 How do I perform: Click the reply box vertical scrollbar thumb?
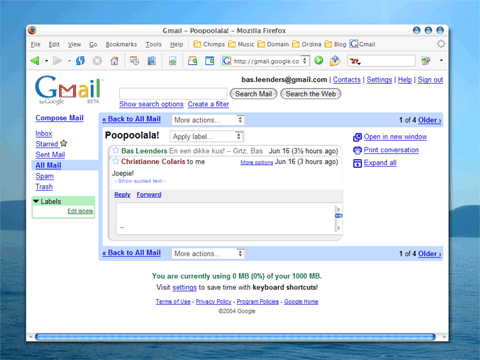(x=338, y=216)
